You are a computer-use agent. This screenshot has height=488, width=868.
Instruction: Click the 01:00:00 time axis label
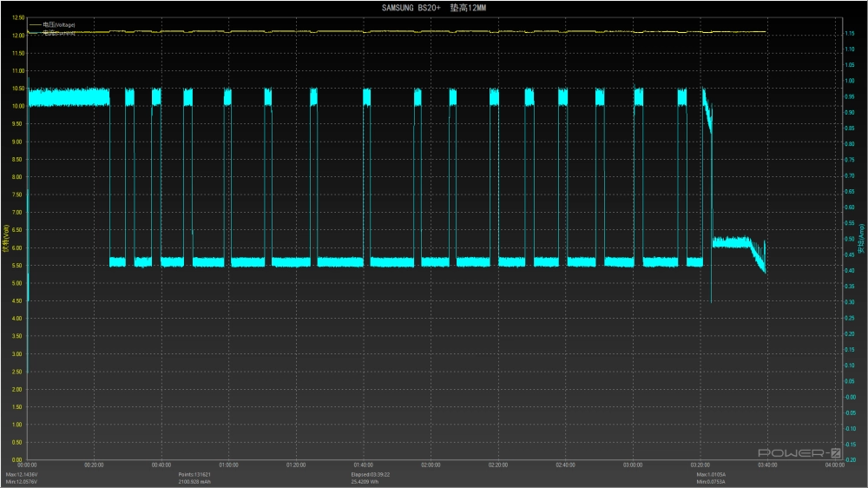228,465
